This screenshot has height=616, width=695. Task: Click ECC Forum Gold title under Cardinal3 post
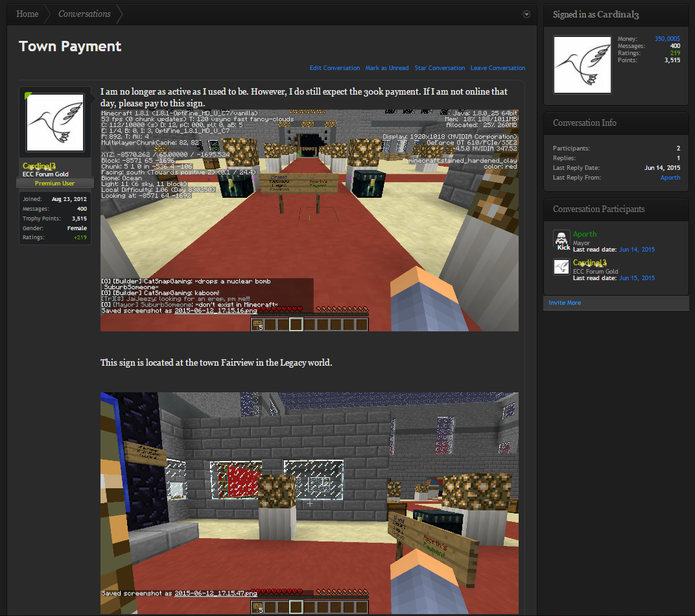[x=45, y=174]
